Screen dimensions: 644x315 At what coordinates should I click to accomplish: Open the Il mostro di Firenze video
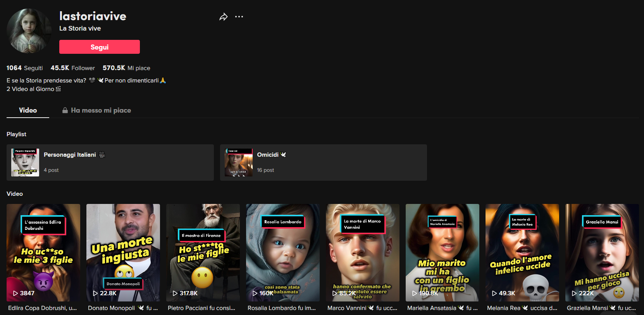(203, 252)
